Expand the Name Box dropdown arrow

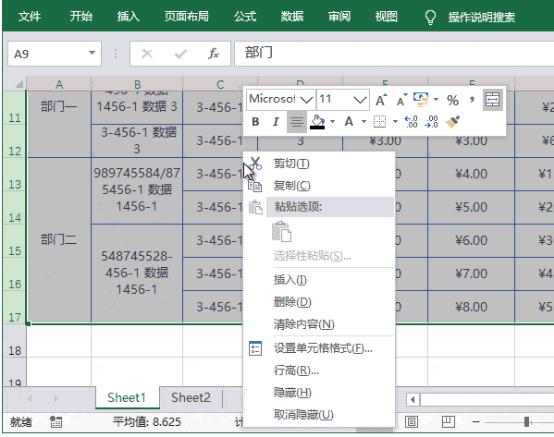tap(92, 53)
